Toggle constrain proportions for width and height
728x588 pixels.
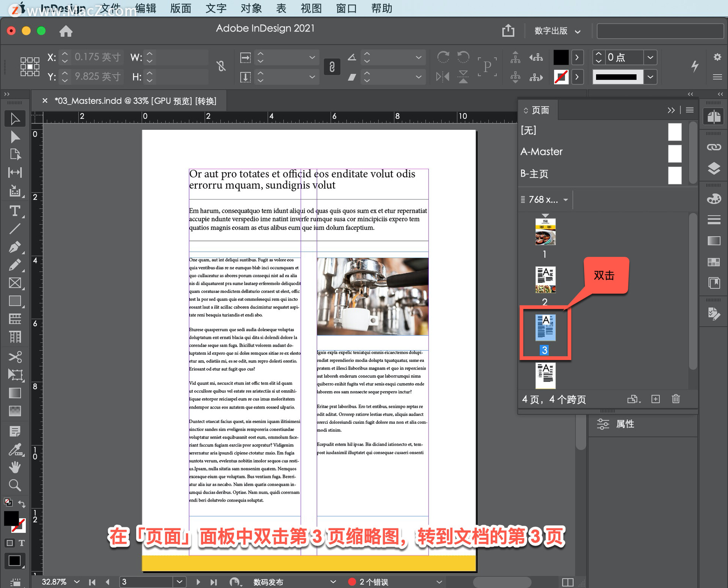221,66
